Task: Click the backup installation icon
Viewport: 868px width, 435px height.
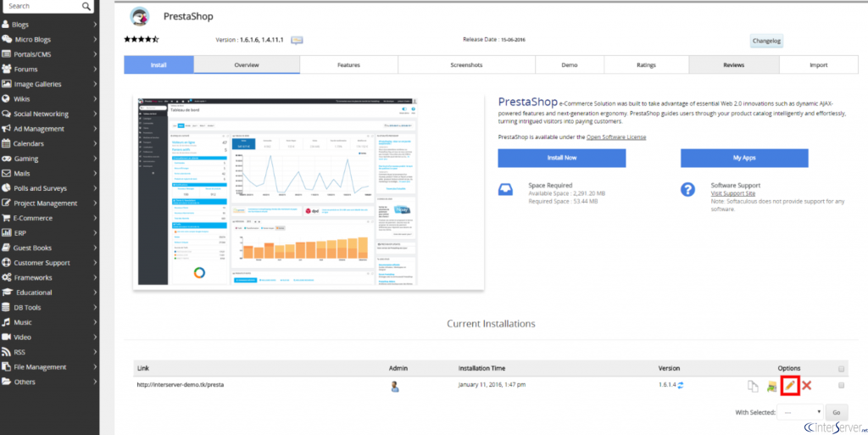Action: pyautogui.click(x=771, y=387)
